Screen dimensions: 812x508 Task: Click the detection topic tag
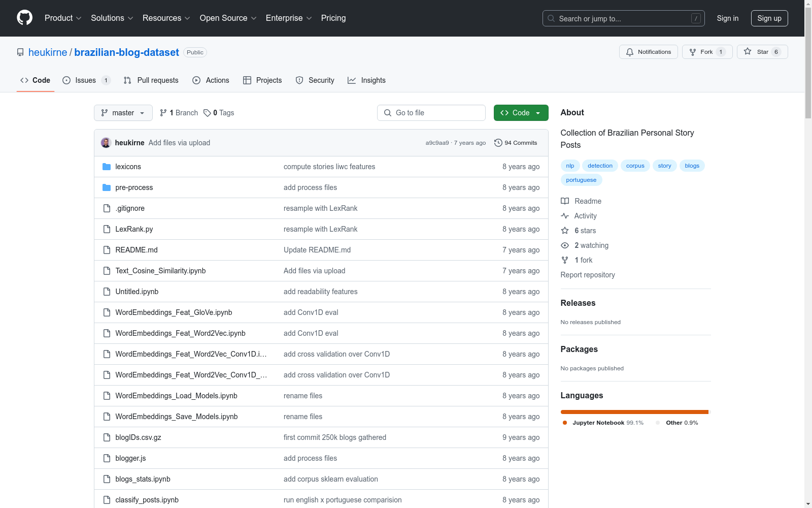pyautogui.click(x=600, y=166)
